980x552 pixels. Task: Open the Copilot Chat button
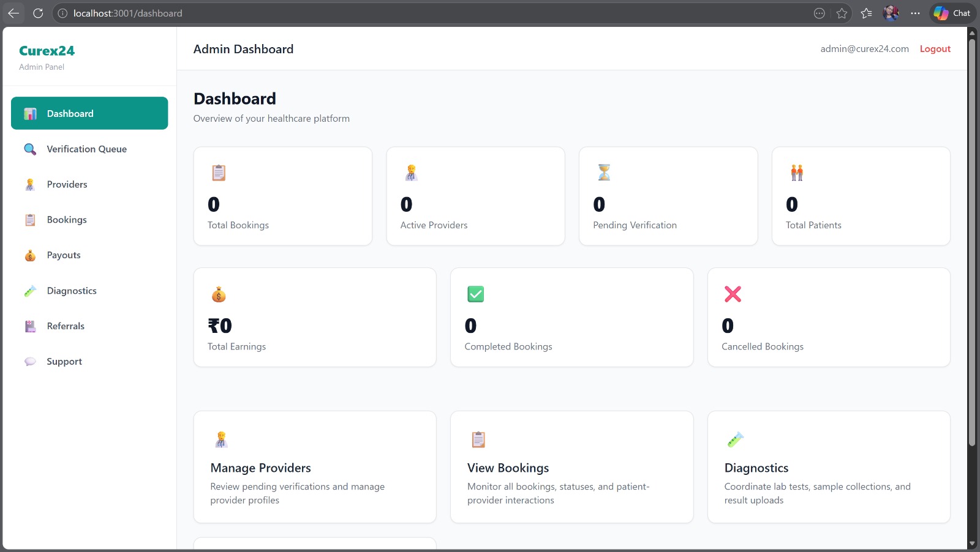click(952, 13)
